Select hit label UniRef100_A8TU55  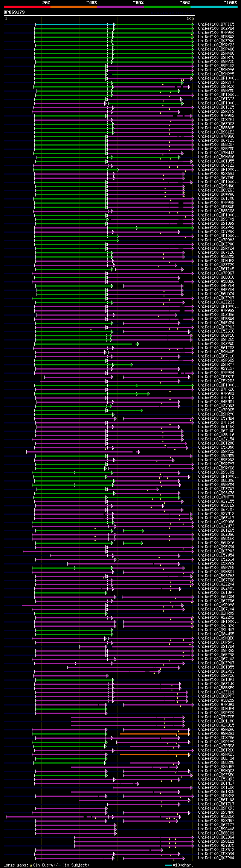216,161
